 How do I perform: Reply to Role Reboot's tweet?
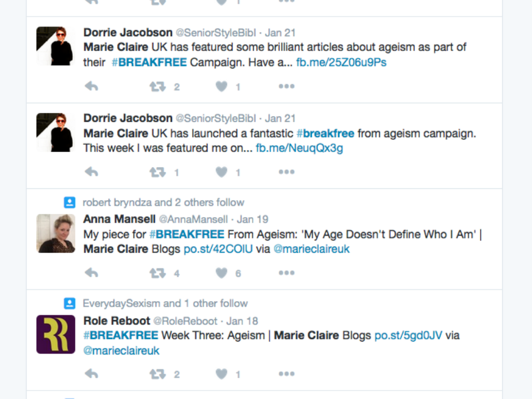point(92,374)
